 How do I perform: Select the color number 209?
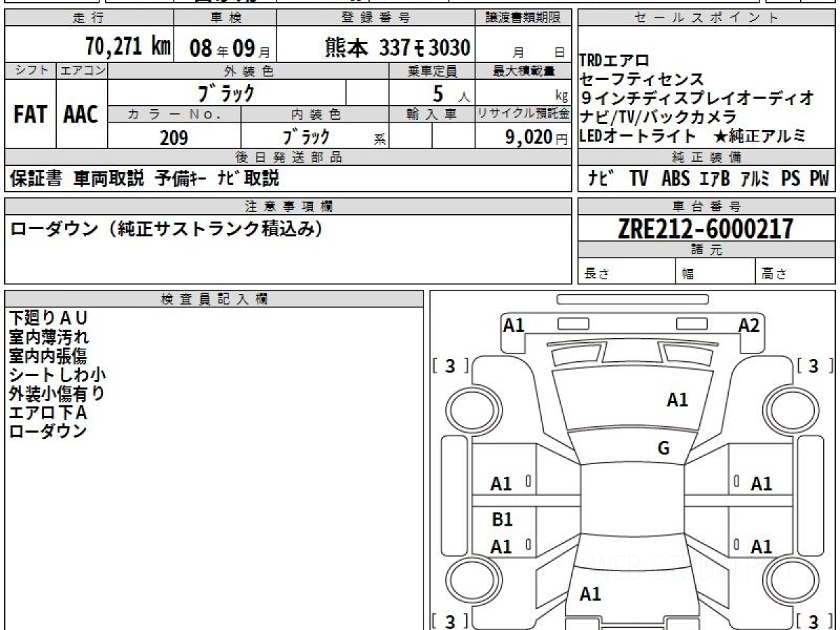pos(174,137)
